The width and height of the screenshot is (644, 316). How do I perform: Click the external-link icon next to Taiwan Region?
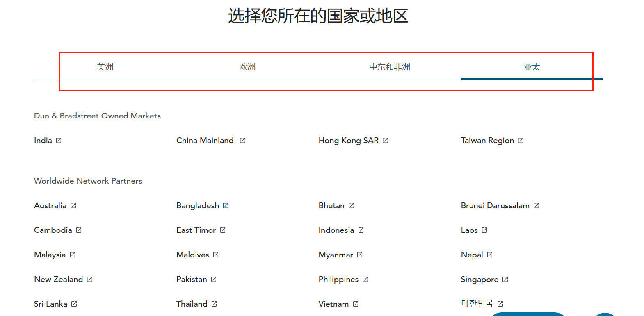click(x=521, y=140)
